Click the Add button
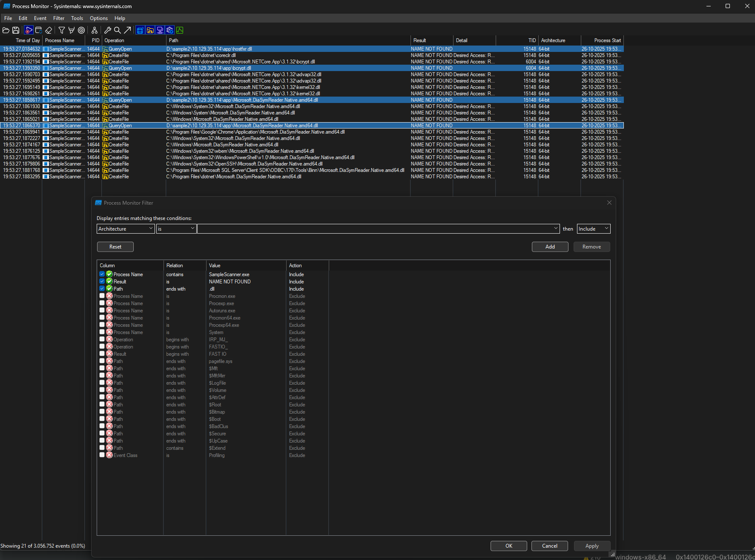Viewport: 755px width, 560px height. 550,247
